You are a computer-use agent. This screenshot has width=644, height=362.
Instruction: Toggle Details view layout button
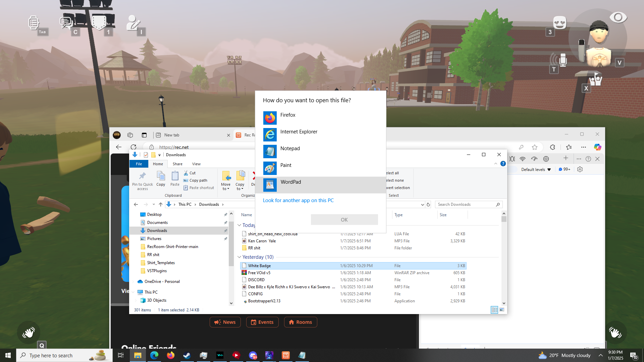(x=494, y=310)
